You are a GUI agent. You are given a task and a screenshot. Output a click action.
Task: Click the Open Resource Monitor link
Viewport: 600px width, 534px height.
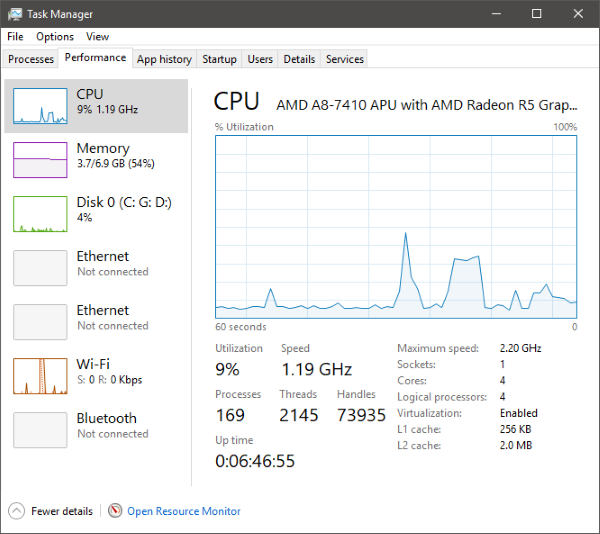point(184,511)
